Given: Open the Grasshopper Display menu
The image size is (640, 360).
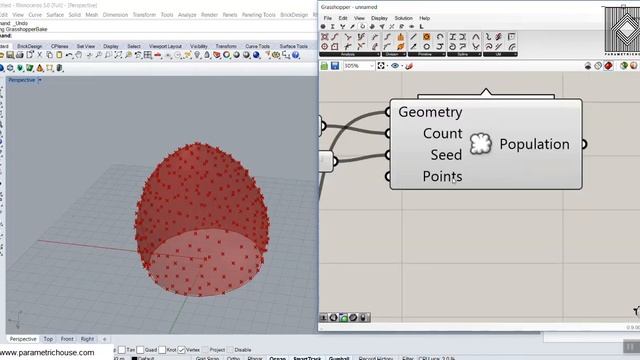Looking at the screenshot, I should point(379,18).
